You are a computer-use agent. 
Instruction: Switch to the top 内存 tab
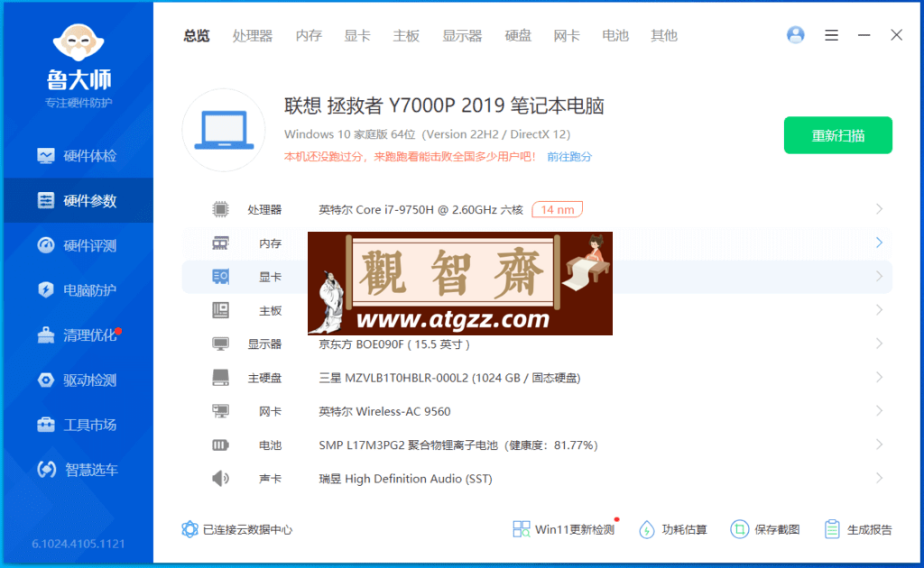coord(309,36)
